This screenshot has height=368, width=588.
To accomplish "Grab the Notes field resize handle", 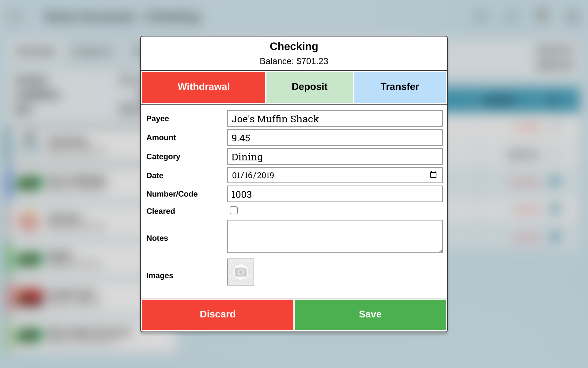I will point(440,251).
